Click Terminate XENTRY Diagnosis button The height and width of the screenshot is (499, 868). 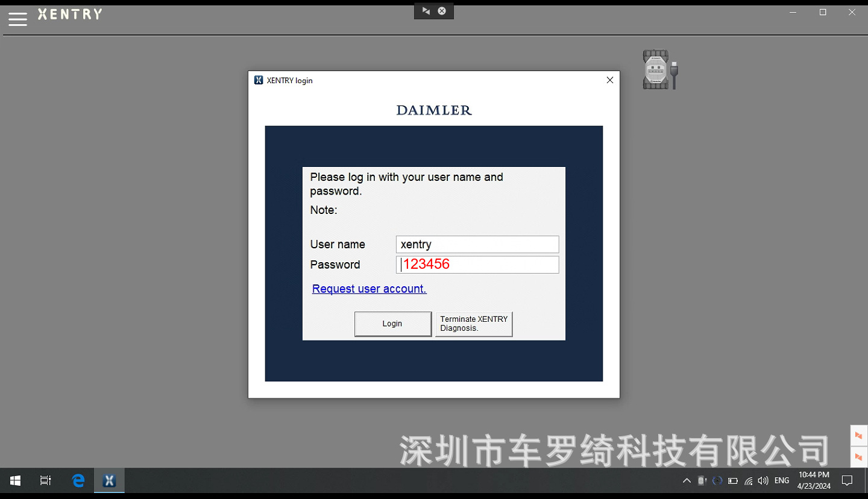474,324
